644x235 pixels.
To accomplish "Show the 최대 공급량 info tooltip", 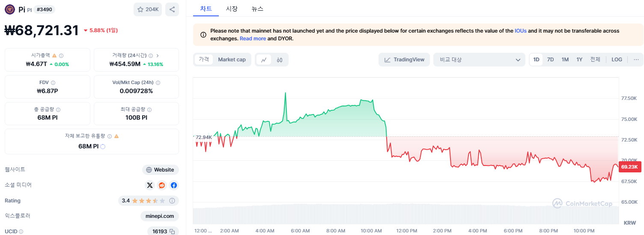I will (x=149, y=109).
